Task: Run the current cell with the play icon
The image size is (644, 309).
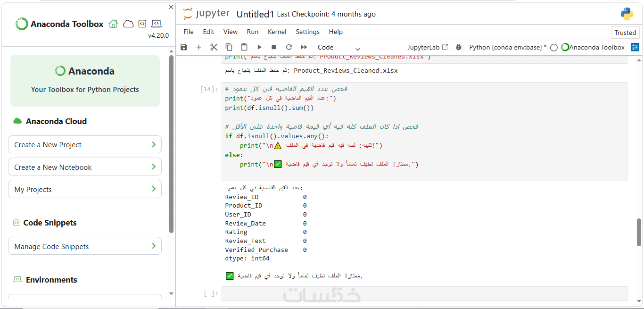Action: 259,47
